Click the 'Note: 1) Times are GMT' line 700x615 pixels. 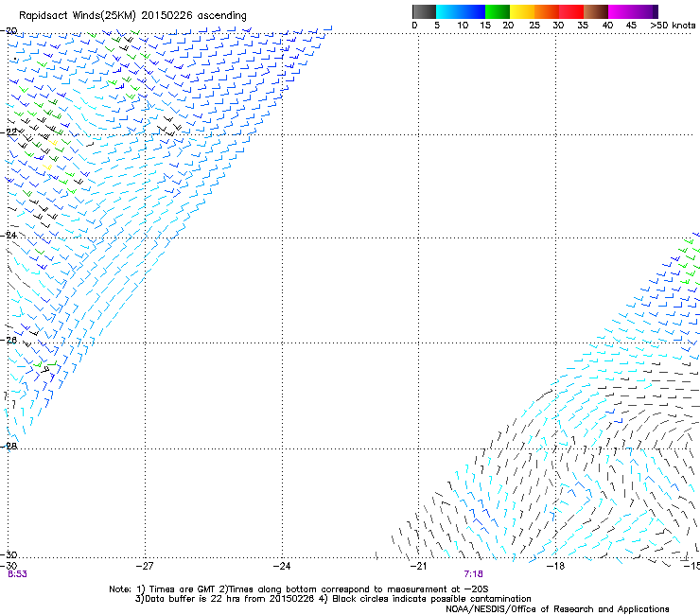click(x=299, y=589)
